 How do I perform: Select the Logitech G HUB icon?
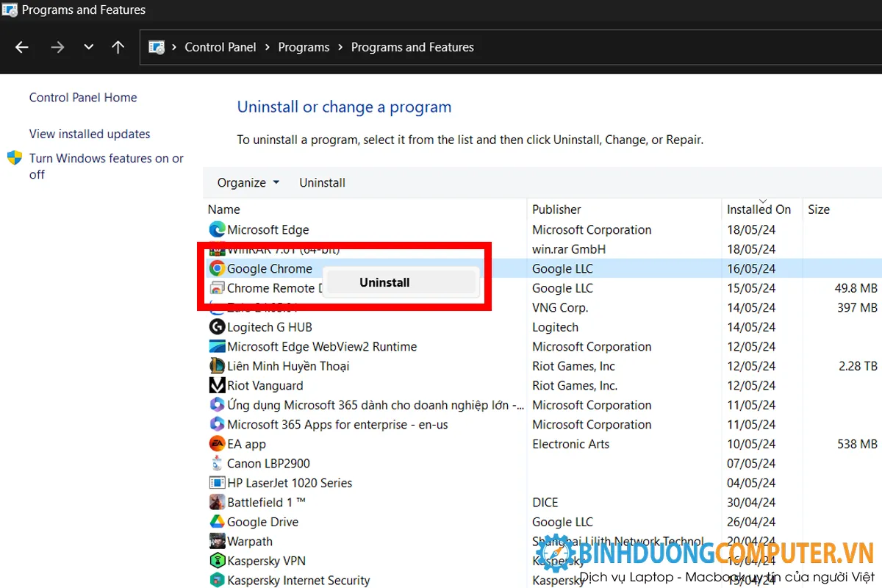click(216, 326)
